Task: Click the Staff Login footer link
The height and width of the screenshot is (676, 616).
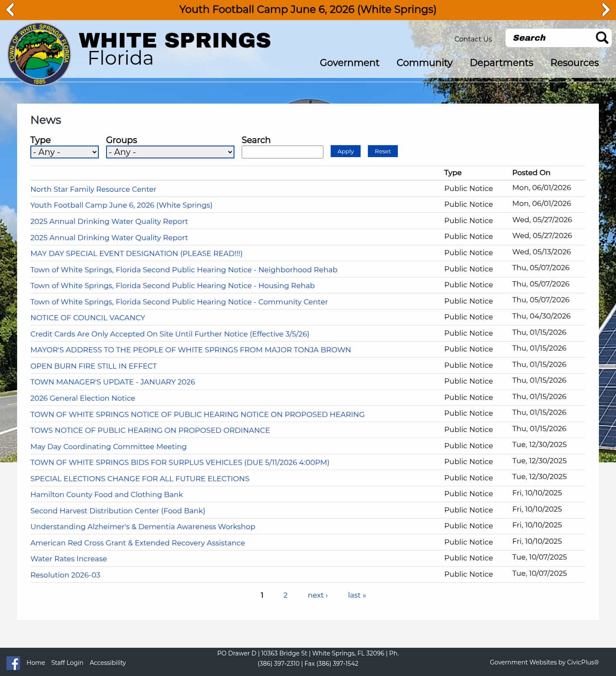Action: (67, 663)
